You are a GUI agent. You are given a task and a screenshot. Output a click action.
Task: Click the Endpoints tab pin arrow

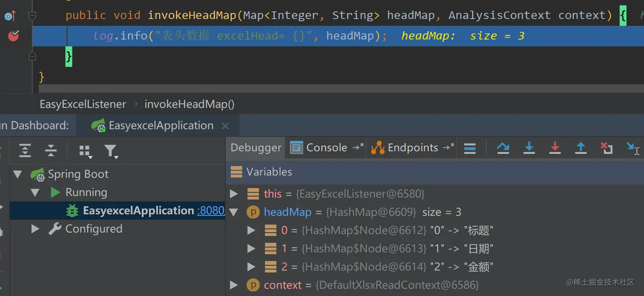coord(448,147)
